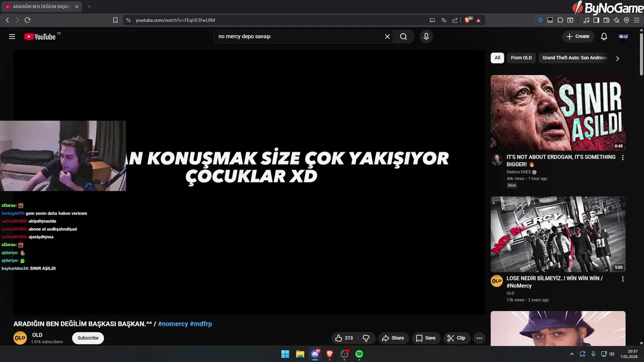Open SINIR AŞILDI video thumbnail
This screenshot has height=362, width=644.
coord(558,113)
